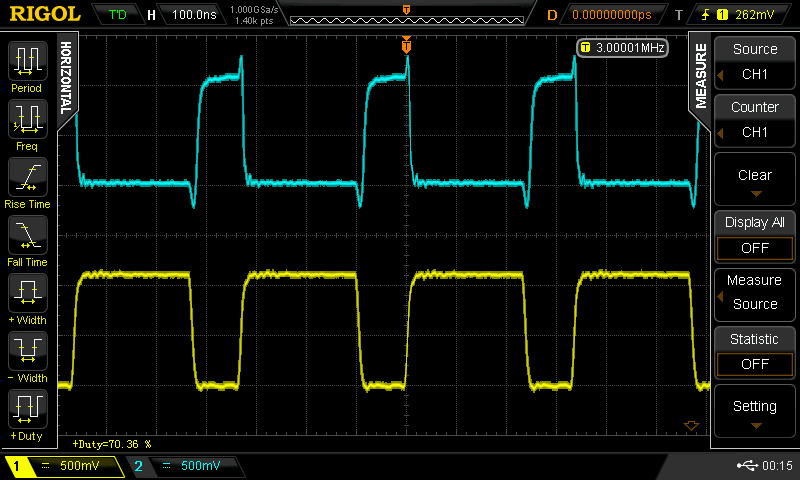Click the orange trigger level arrow at the grid's bottom right
This screenshot has width=800, height=480.
pyautogui.click(x=691, y=425)
